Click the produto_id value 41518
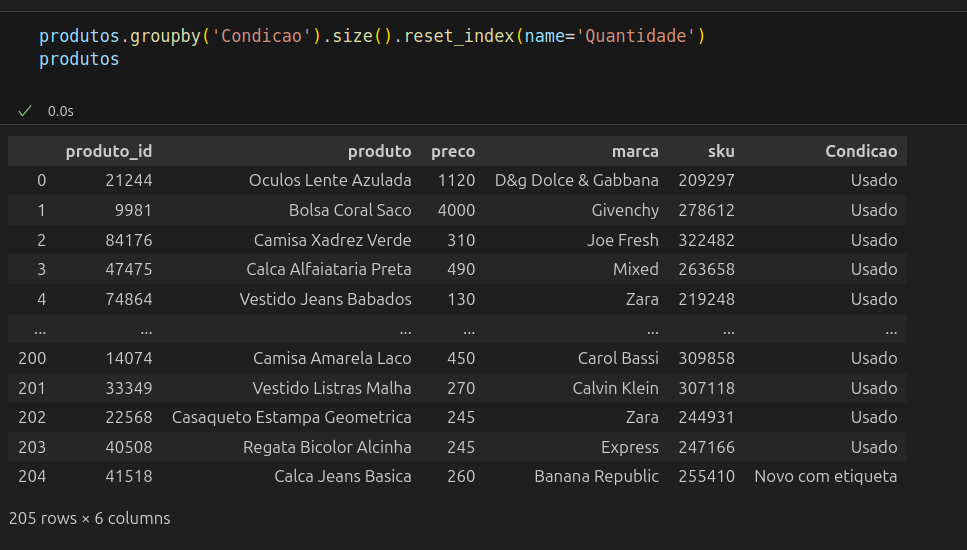Screen dimensions: 967x550 (129, 476)
